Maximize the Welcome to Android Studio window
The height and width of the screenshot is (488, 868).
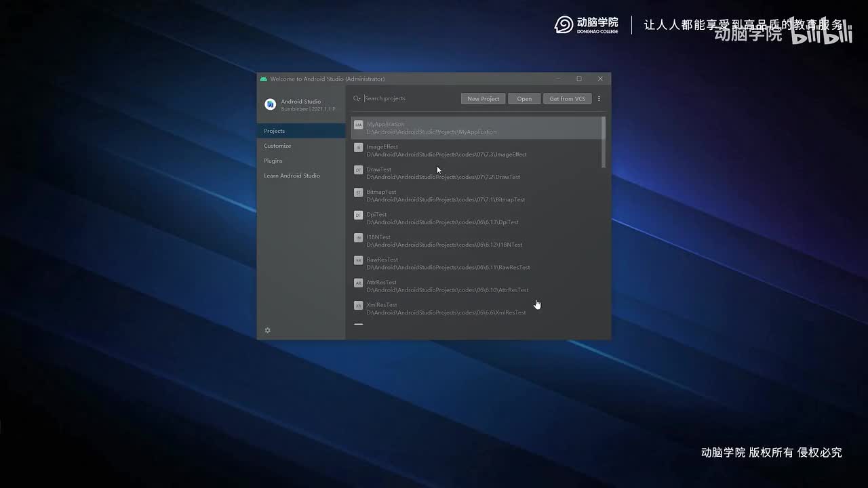(x=579, y=79)
